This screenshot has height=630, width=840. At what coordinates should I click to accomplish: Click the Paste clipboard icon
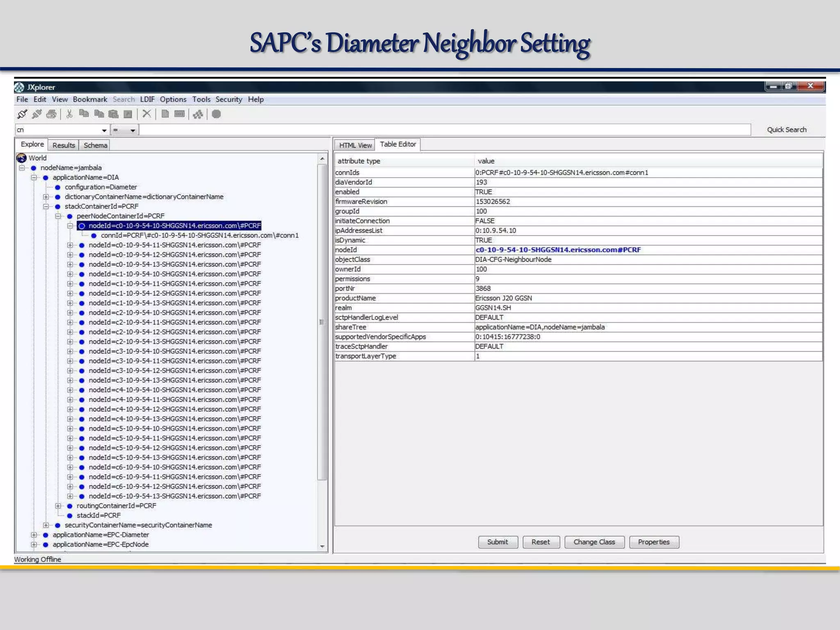[114, 114]
